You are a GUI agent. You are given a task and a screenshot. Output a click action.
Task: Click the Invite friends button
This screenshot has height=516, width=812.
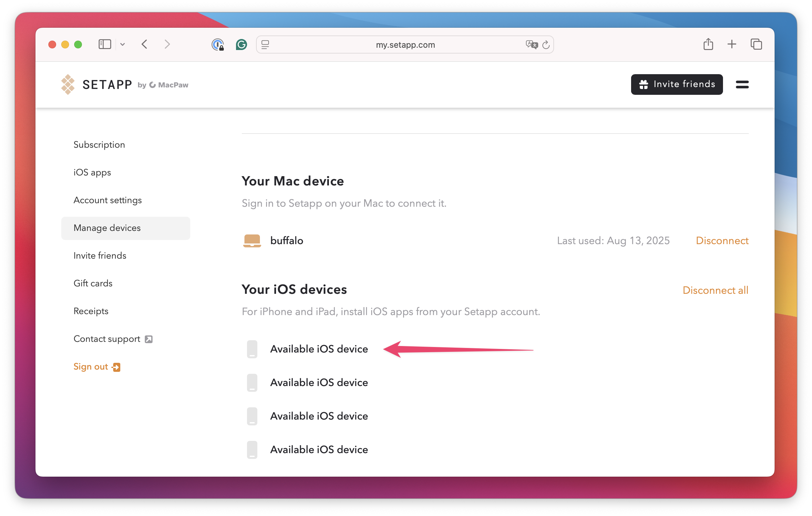[677, 84]
